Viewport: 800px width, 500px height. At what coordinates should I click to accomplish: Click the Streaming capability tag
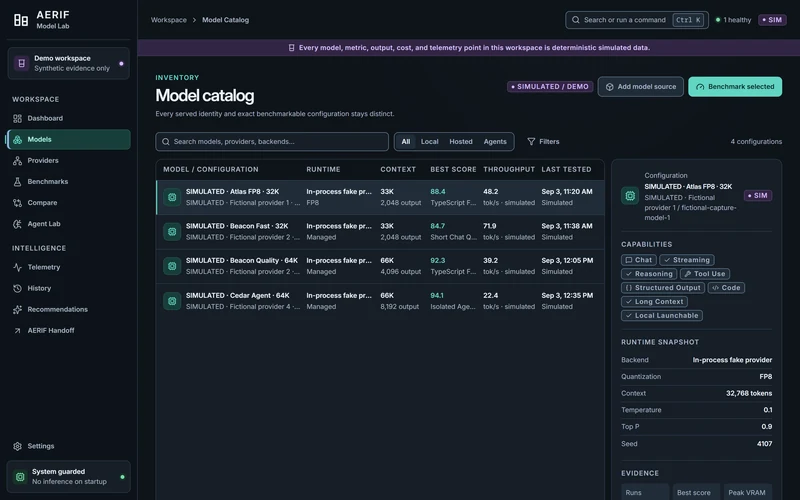click(x=687, y=260)
